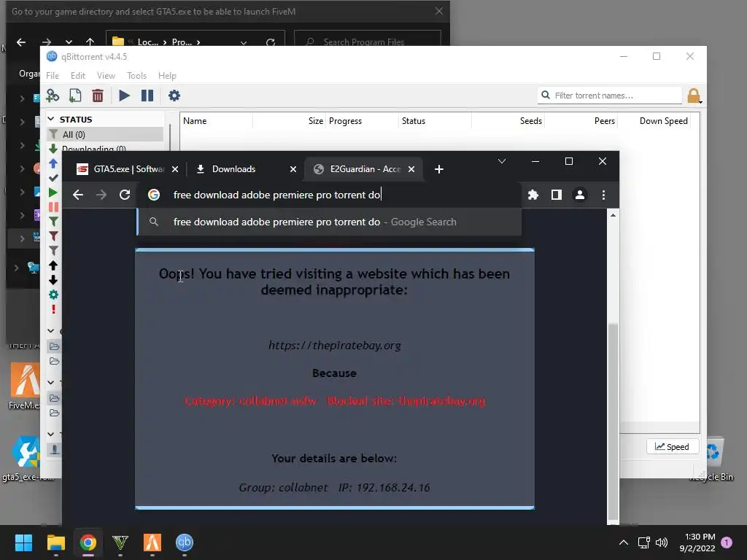Close the E2Guardian Chrome tab
Image resolution: width=747 pixels, height=560 pixels.
coord(411,169)
